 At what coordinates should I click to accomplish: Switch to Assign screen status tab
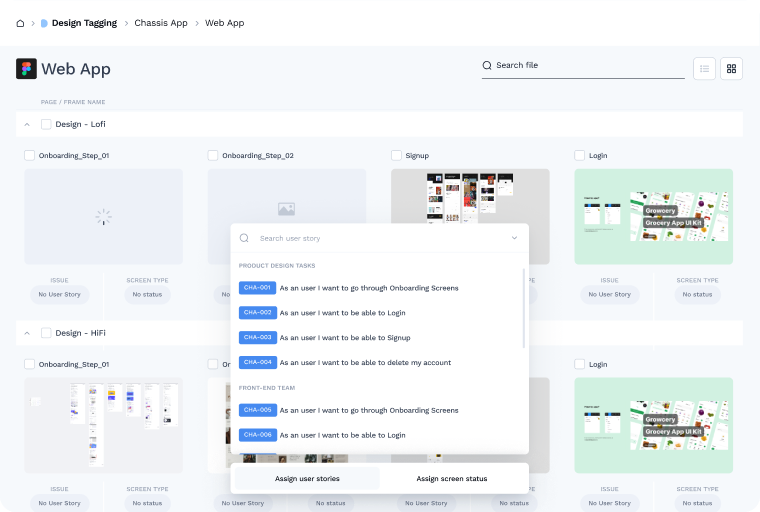click(452, 479)
